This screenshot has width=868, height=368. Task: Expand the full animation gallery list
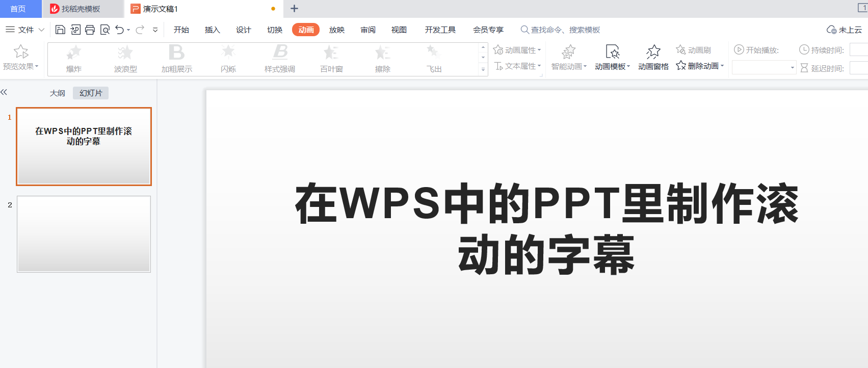pyautogui.click(x=483, y=69)
